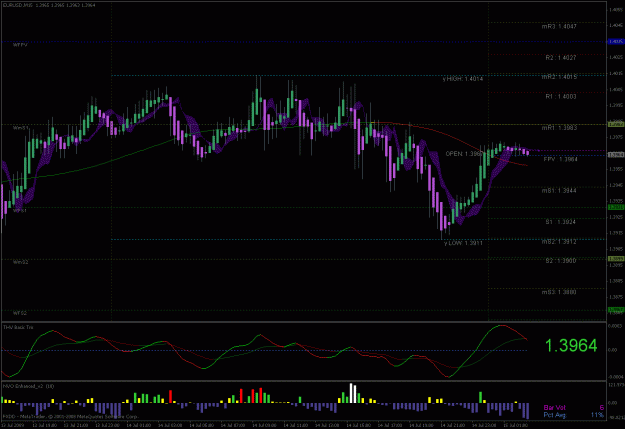The height and width of the screenshot is (429, 625).
Task: Select the magenta Bar Vol label
Action: 554,407
